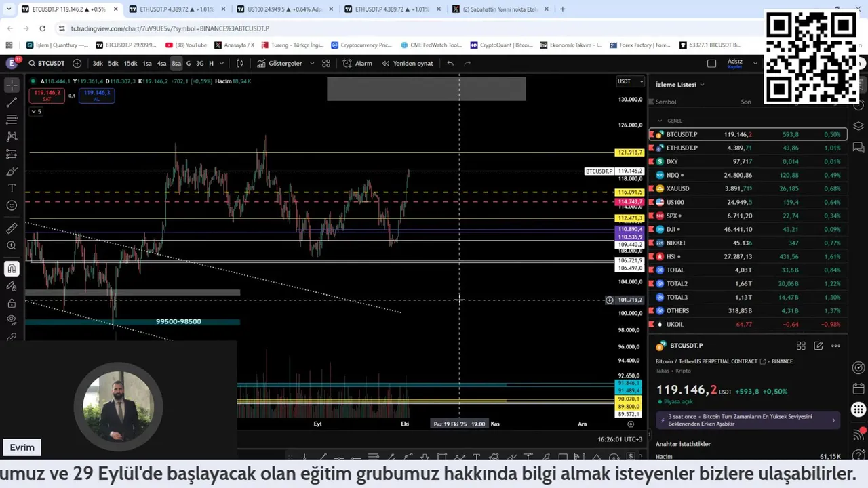
Task: Open BTCUSDT symbol search
Action: (47, 63)
